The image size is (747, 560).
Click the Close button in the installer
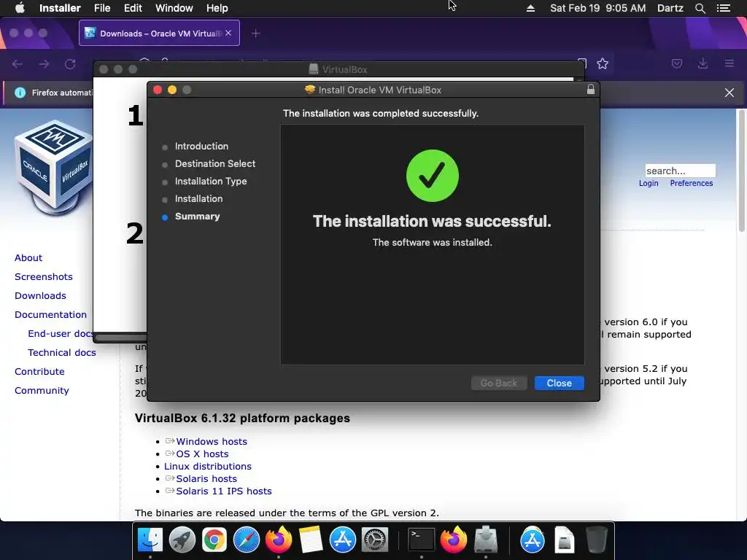559,383
